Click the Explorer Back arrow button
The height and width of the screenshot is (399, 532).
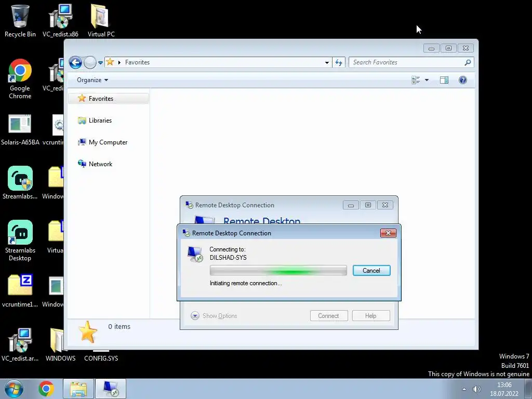click(x=75, y=62)
